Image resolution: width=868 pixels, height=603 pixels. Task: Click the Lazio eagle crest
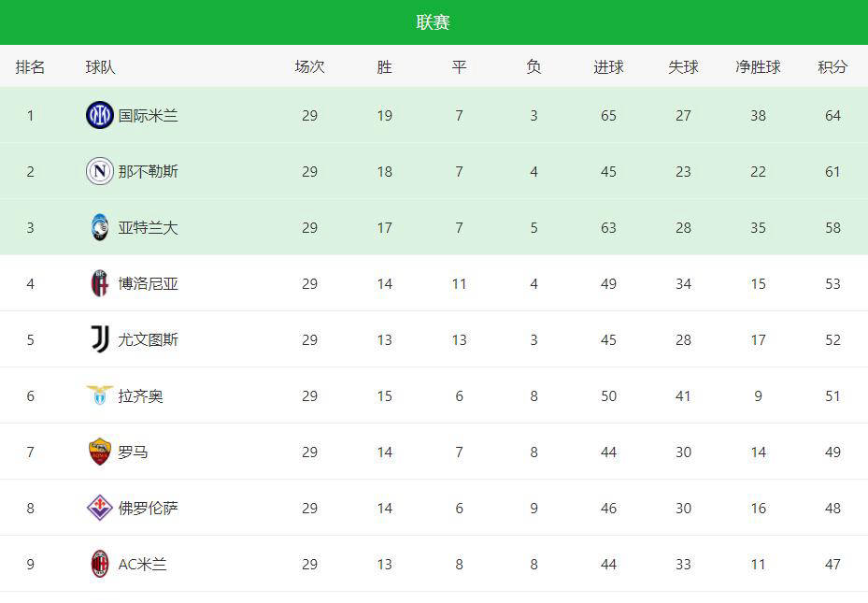point(100,396)
